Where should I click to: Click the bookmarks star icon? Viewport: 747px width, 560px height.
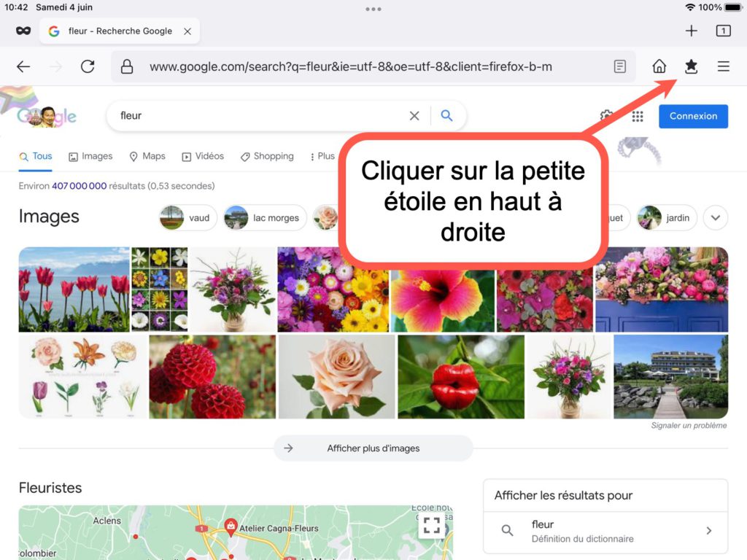[691, 67]
